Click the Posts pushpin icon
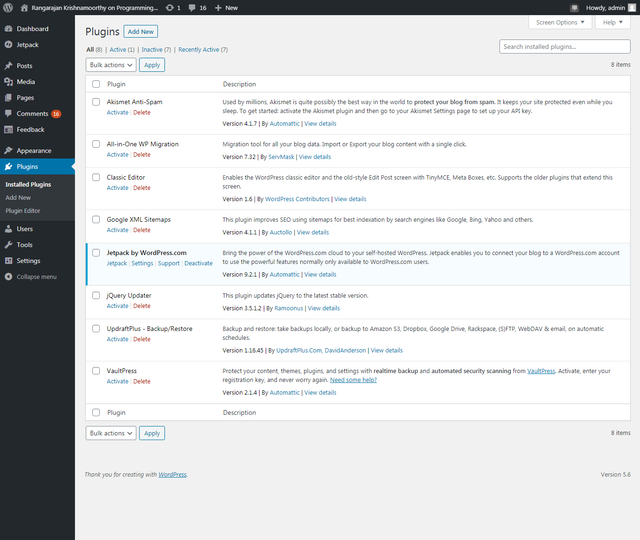Image resolution: width=640 pixels, height=540 pixels. pyautogui.click(x=8, y=66)
